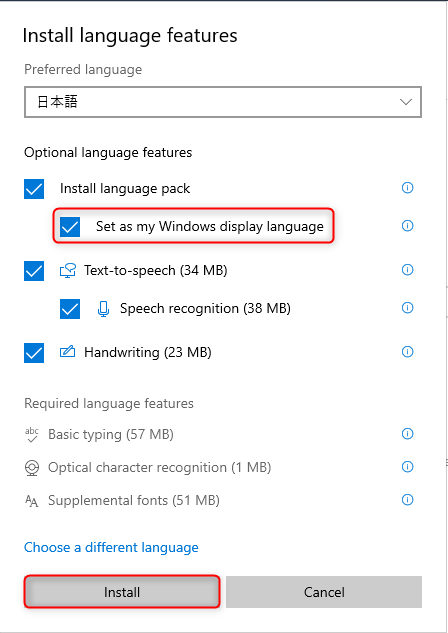Viewport: 448px width, 633px height.
Task: Click Optical character recognition (1 MB) text
Action: [159, 467]
